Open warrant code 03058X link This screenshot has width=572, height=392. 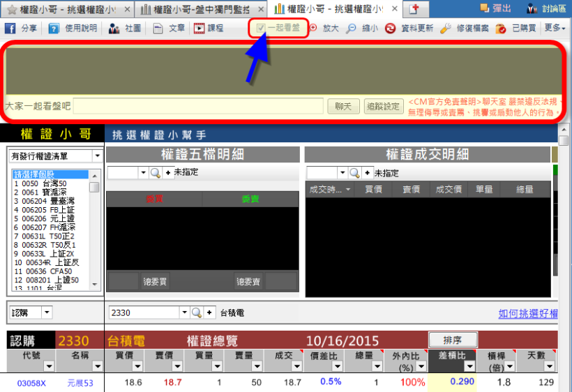[31, 383]
